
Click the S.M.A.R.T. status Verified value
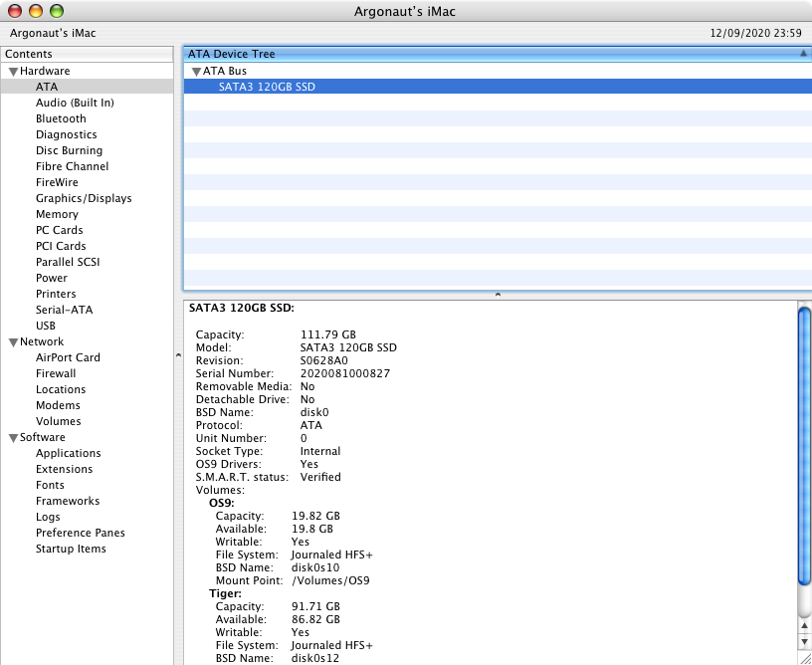320,477
